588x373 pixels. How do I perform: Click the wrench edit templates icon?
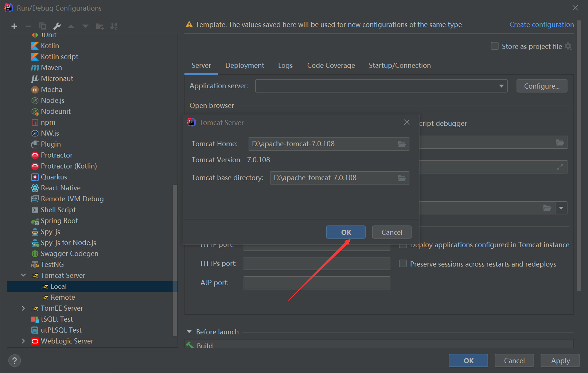coord(57,26)
